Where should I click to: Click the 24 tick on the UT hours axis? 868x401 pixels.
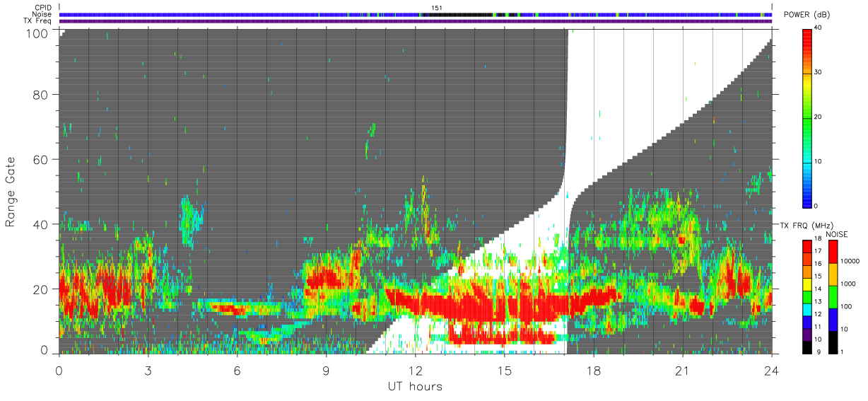(771, 371)
